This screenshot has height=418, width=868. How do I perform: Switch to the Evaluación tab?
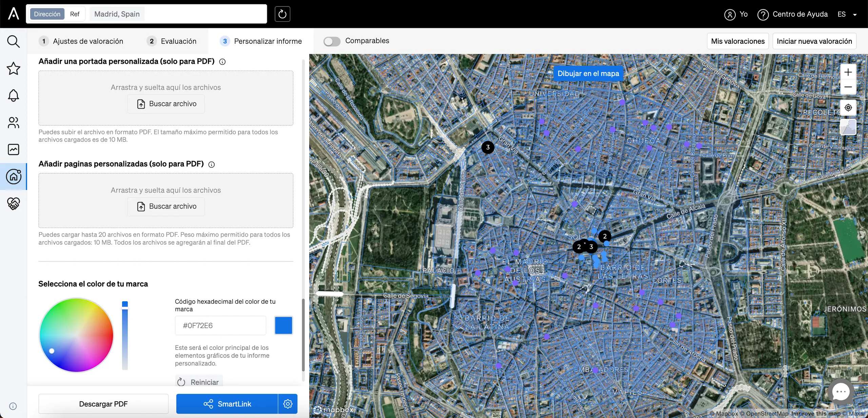(172, 41)
